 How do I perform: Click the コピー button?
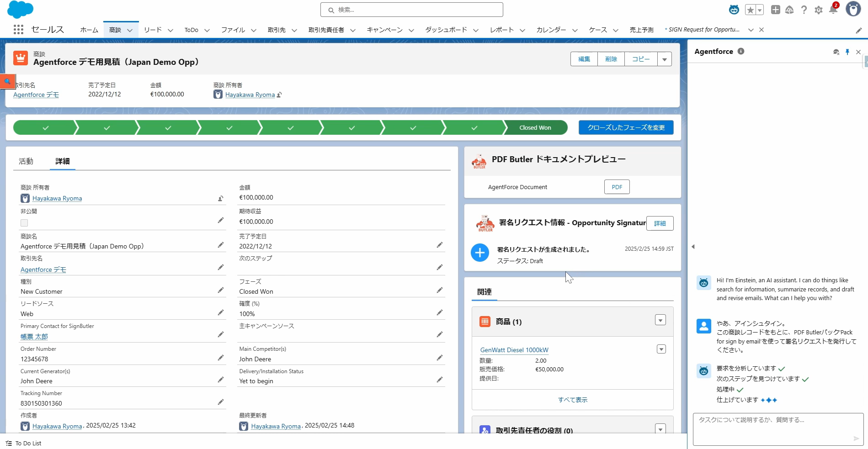[641, 59]
